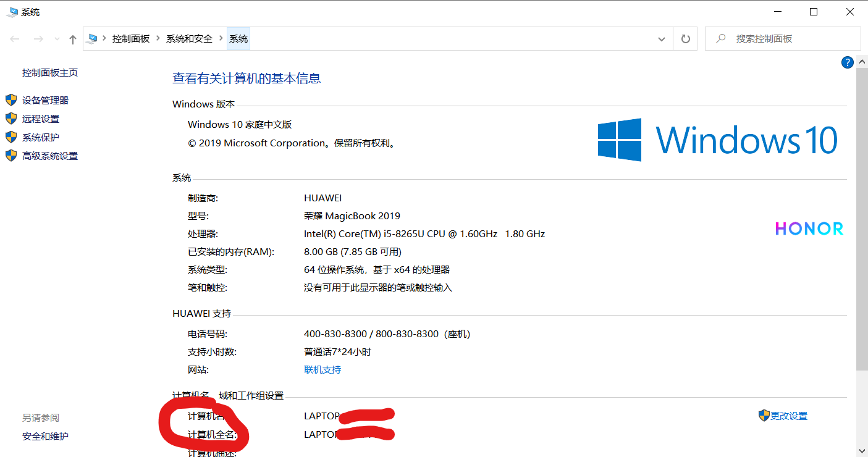The width and height of the screenshot is (868, 457).
Task: Expand the address bar history dropdown
Action: coord(662,39)
